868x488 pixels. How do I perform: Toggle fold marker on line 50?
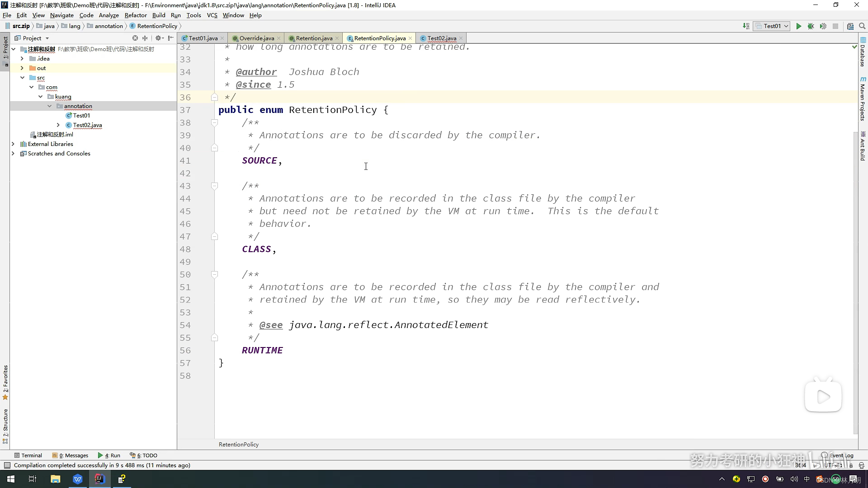pyautogui.click(x=215, y=275)
